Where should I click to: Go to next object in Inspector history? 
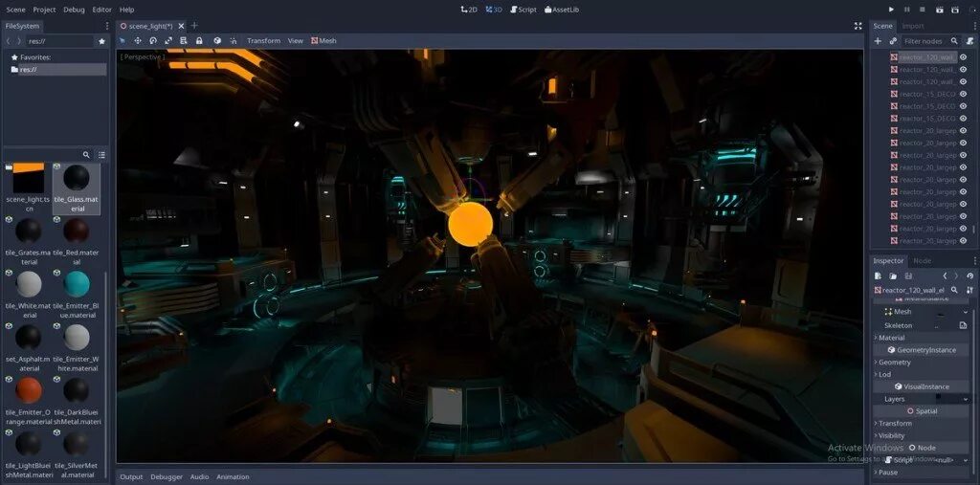956,276
